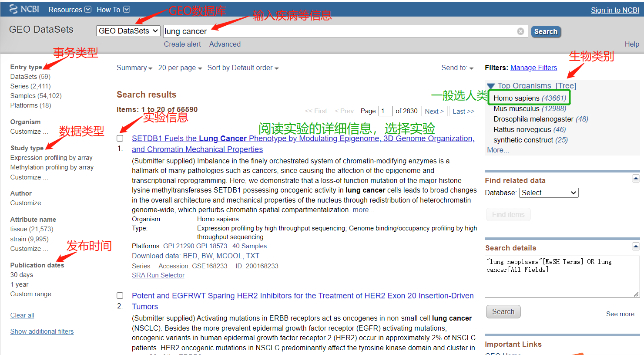Open the GEO DataSets database selector
The height and width of the screenshot is (355, 644).
[x=128, y=30]
